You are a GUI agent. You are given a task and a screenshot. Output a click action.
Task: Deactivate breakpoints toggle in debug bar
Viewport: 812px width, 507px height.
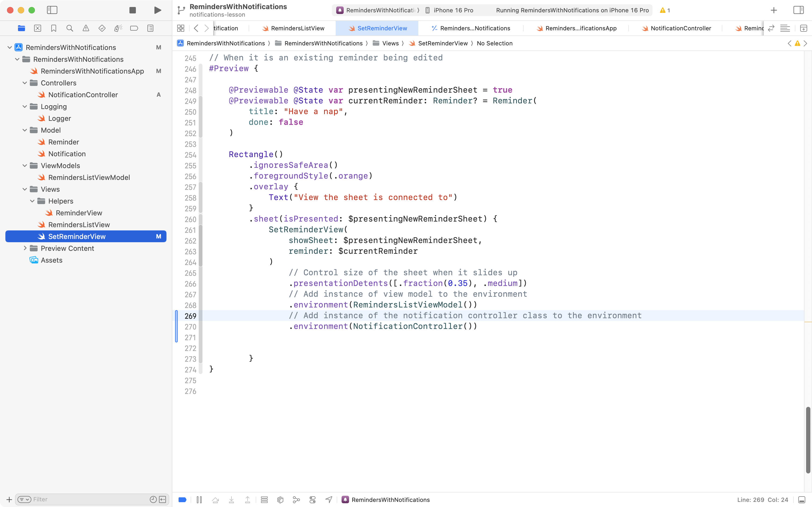tap(182, 500)
